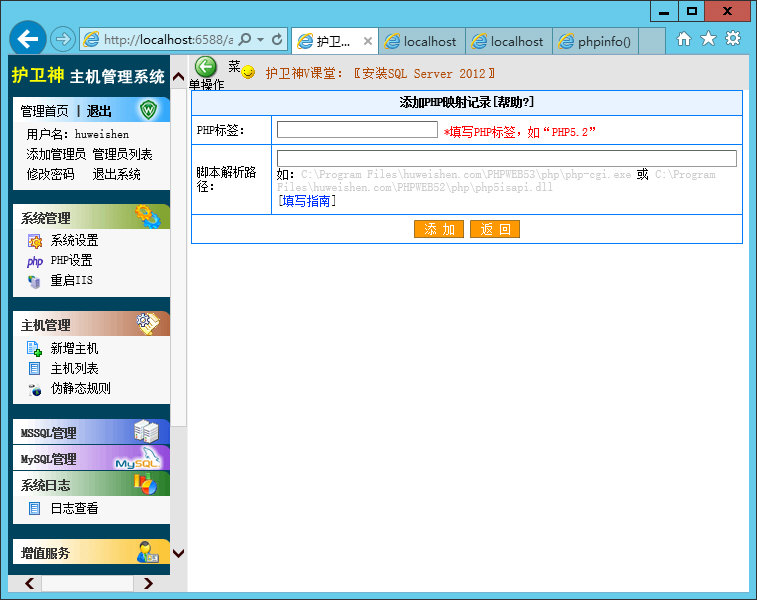Open the address bar dropdown arrow

tap(261, 40)
